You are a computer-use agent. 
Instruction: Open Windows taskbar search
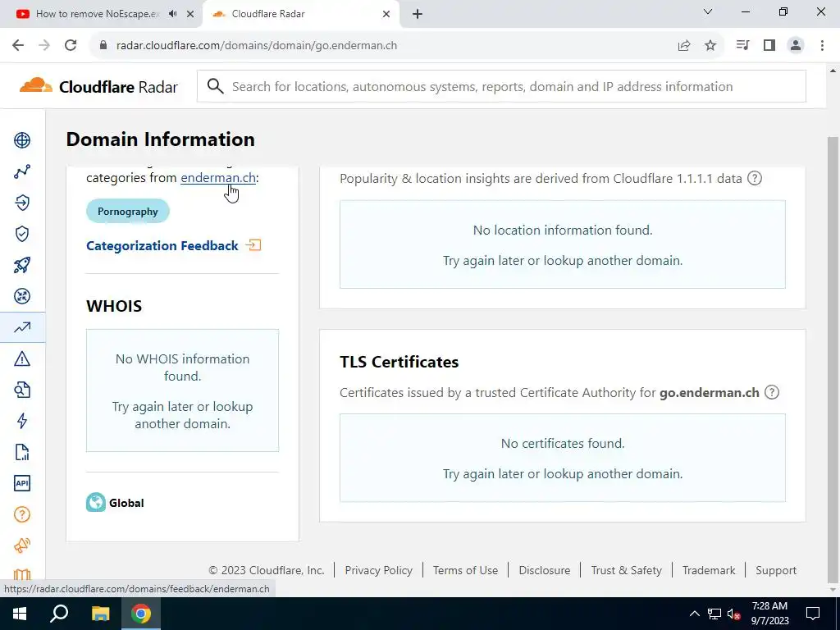(59, 614)
